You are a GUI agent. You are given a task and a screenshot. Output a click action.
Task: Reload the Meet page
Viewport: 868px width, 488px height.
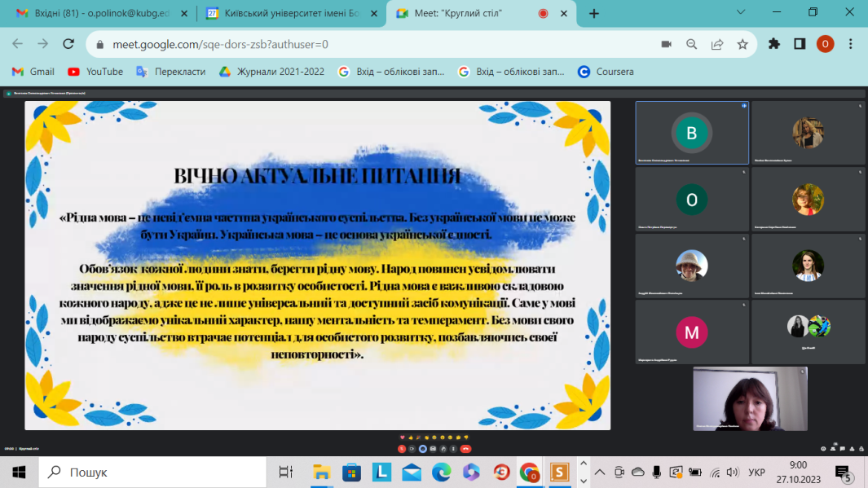pyautogui.click(x=68, y=44)
